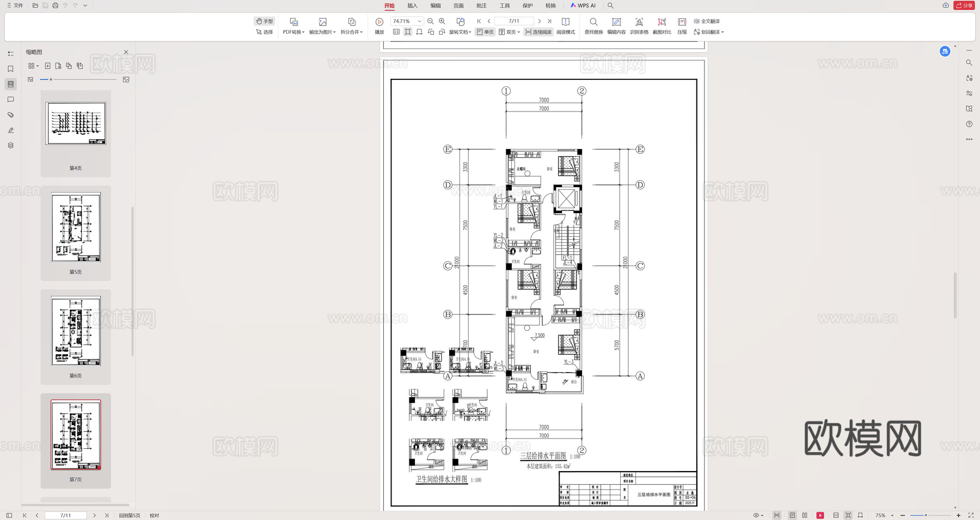This screenshot has width=980, height=520.
Task: Start slideshow with 播放 button
Action: coord(379,26)
